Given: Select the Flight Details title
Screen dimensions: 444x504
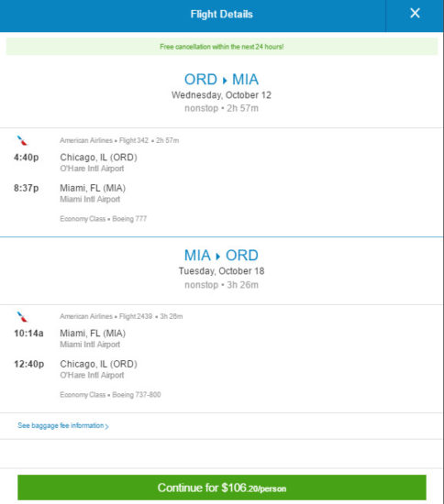Looking at the screenshot, I should coord(222,14).
